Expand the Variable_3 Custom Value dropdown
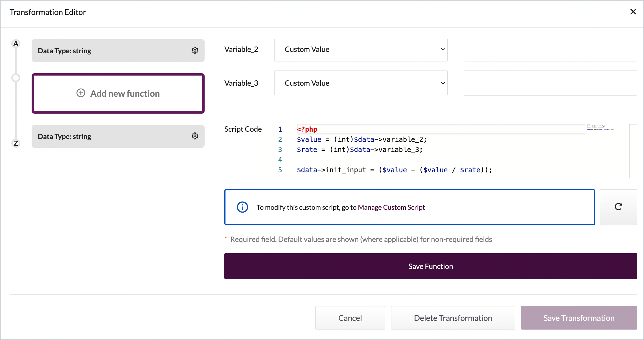The width and height of the screenshot is (644, 340). 361,83
